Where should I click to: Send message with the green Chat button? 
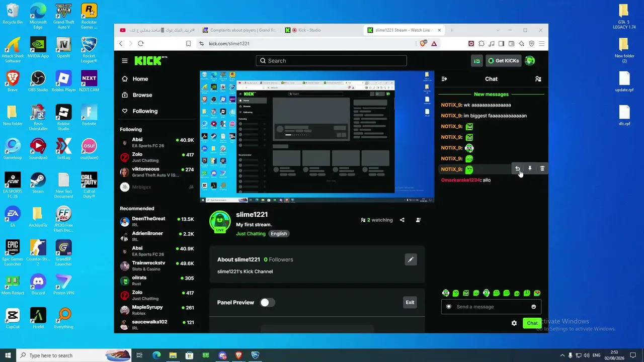pos(532,323)
